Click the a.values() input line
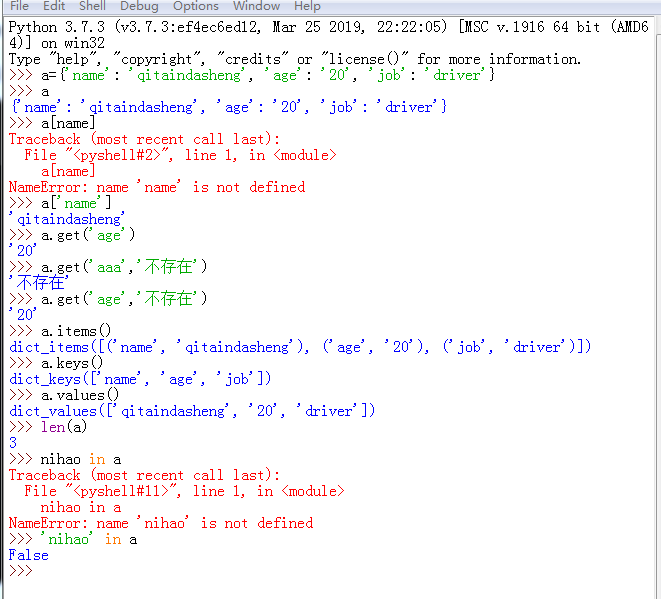 [80, 395]
